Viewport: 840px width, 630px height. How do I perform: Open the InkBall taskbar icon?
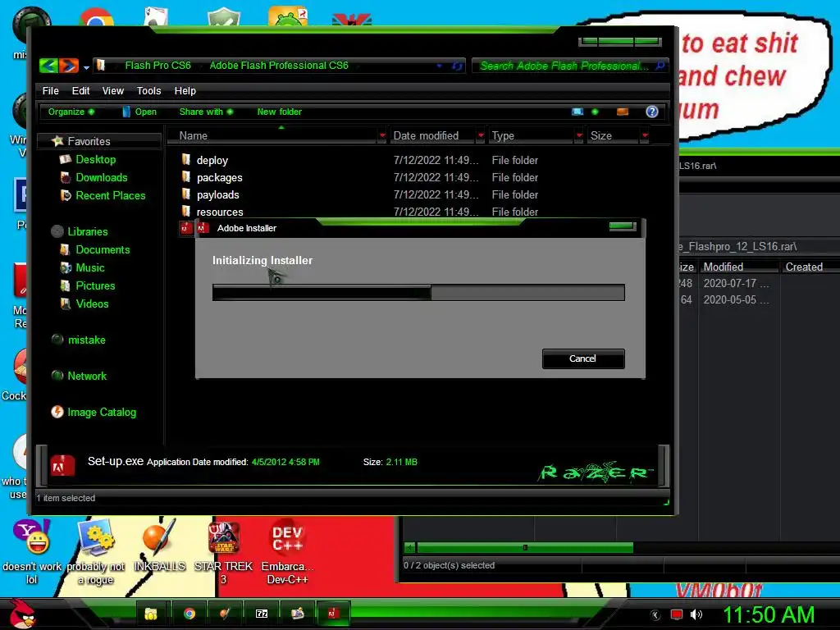click(225, 614)
